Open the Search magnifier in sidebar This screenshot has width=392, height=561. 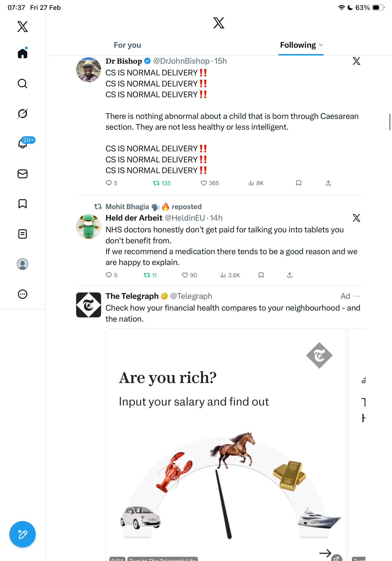point(23,84)
